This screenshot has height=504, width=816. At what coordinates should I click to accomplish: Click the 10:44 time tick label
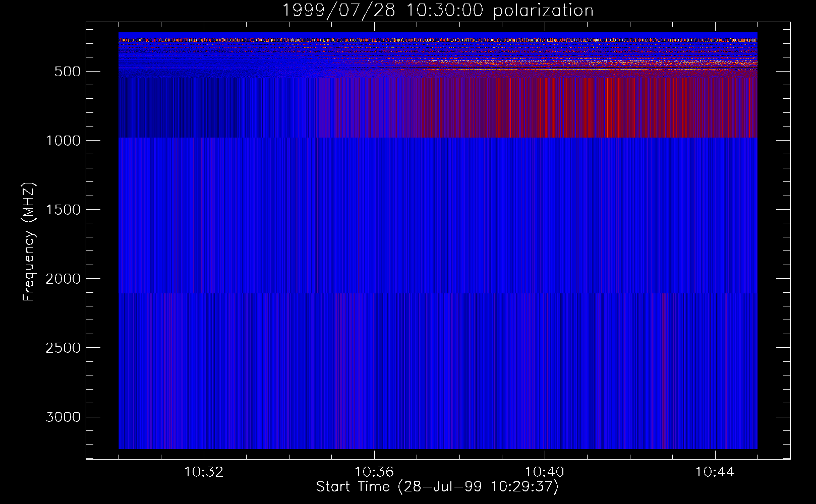click(715, 472)
